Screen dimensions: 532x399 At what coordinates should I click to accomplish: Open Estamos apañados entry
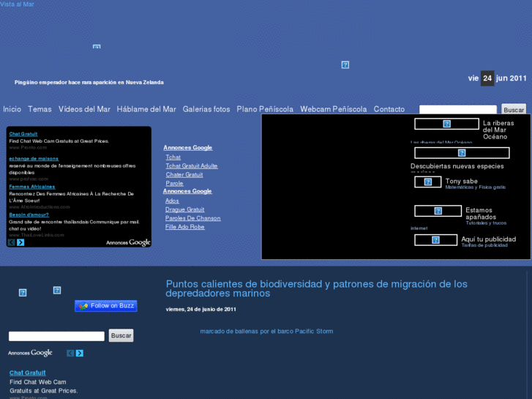[x=481, y=214]
